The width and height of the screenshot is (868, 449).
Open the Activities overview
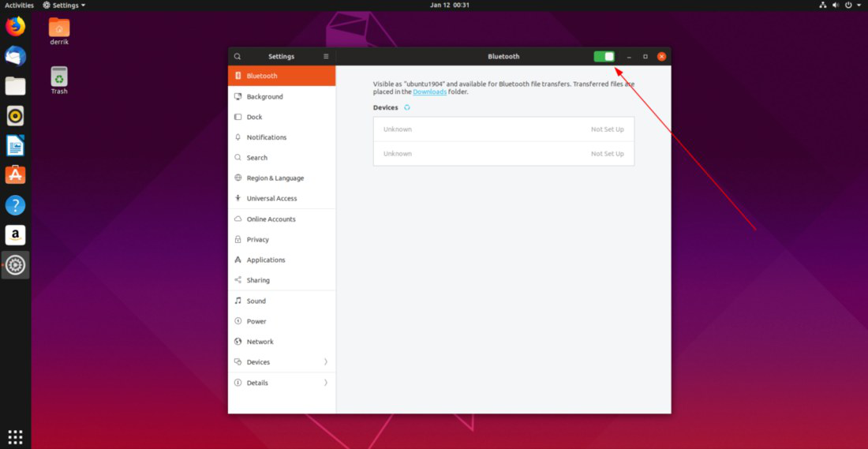(20, 5)
